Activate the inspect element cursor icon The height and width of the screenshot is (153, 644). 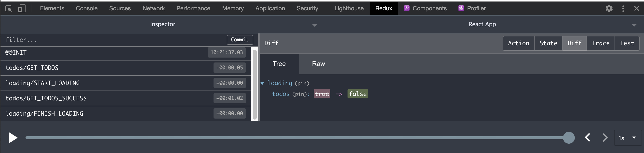[x=9, y=9]
